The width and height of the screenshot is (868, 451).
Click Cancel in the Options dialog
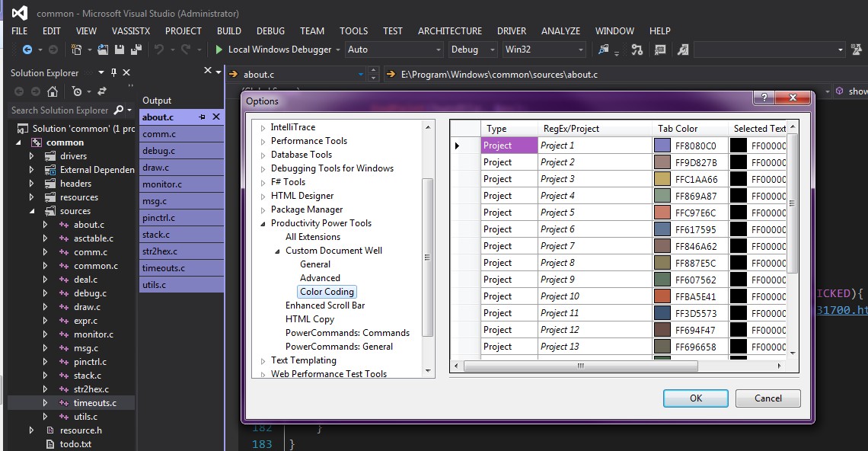coord(767,398)
